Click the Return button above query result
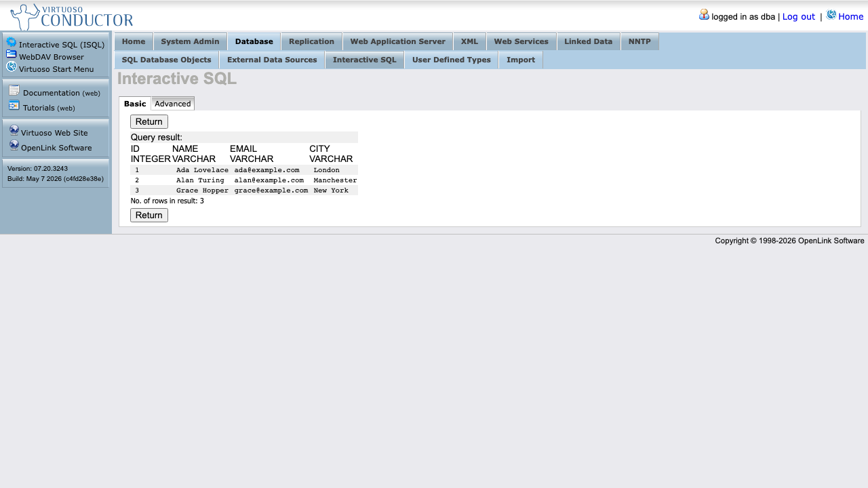This screenshot has height=488, width=868. tap(149, 122)
